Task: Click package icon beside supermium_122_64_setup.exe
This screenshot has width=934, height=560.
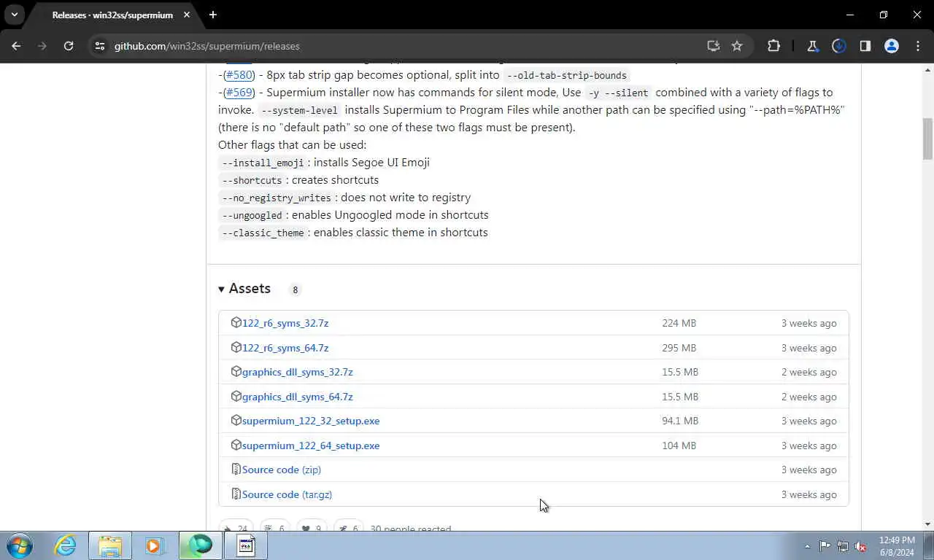Action: pyautogui.click(x=236, y=445)
